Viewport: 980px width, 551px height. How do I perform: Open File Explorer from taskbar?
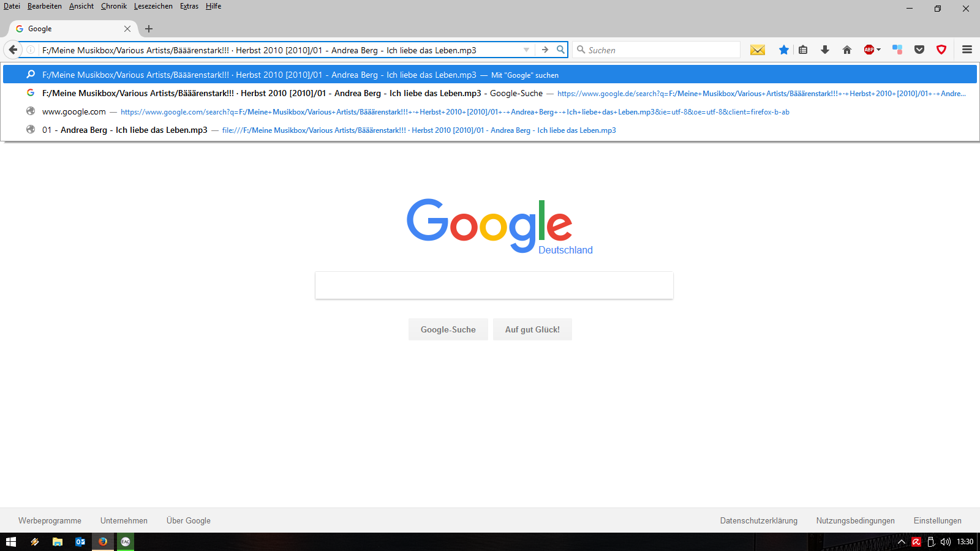click(x=58, y=542)
